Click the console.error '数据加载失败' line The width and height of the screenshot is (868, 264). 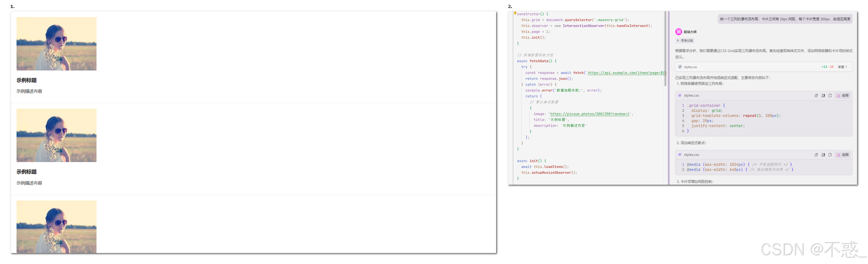(563, 90)
